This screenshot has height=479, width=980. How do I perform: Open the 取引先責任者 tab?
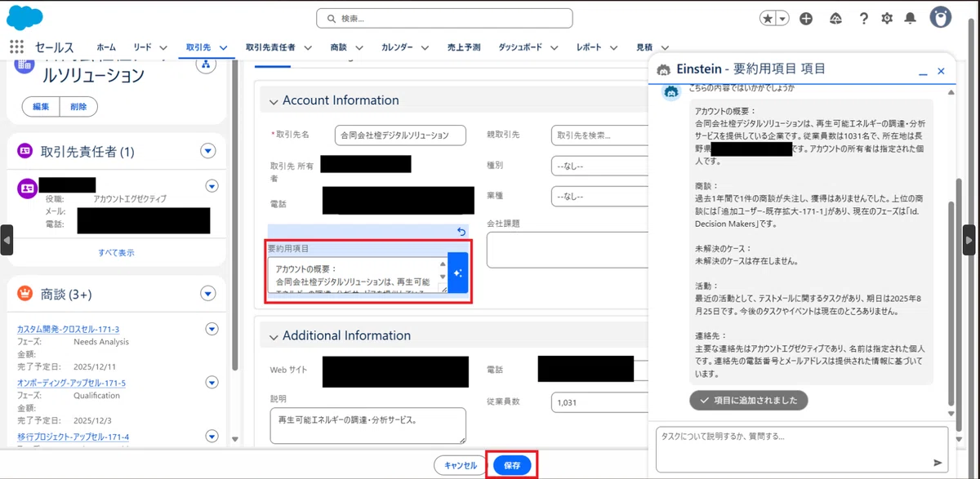(x=270, y=47)
